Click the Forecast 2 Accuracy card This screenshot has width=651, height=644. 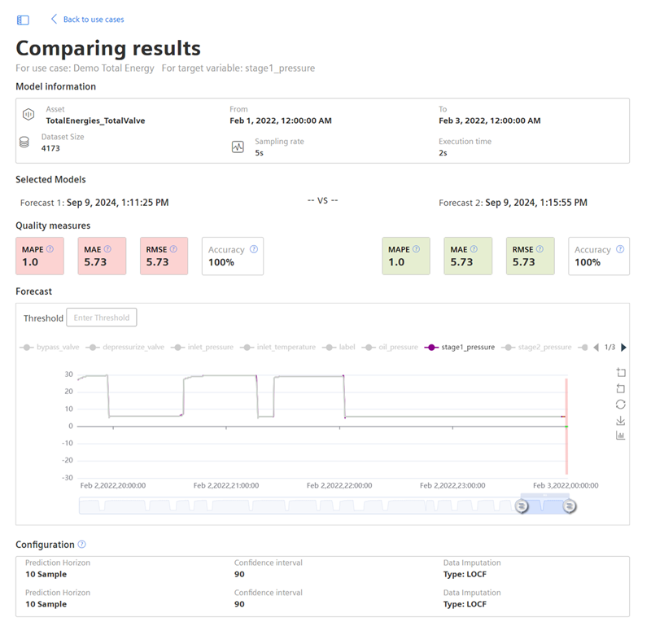pos(598,256)
